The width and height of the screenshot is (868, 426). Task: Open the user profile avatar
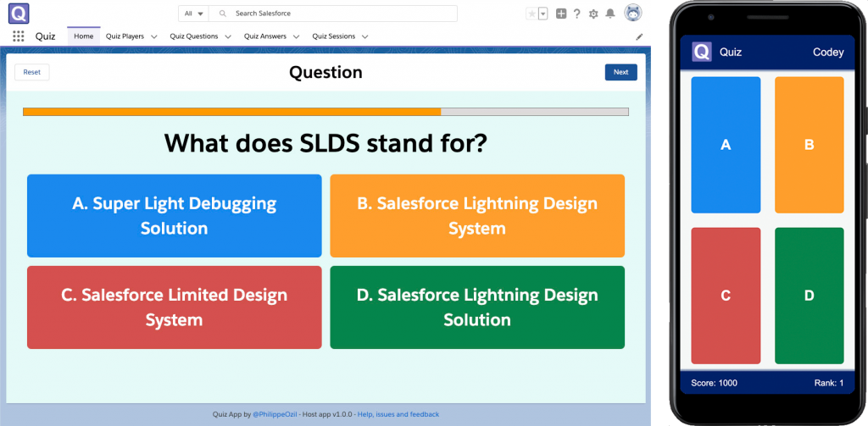633,14
